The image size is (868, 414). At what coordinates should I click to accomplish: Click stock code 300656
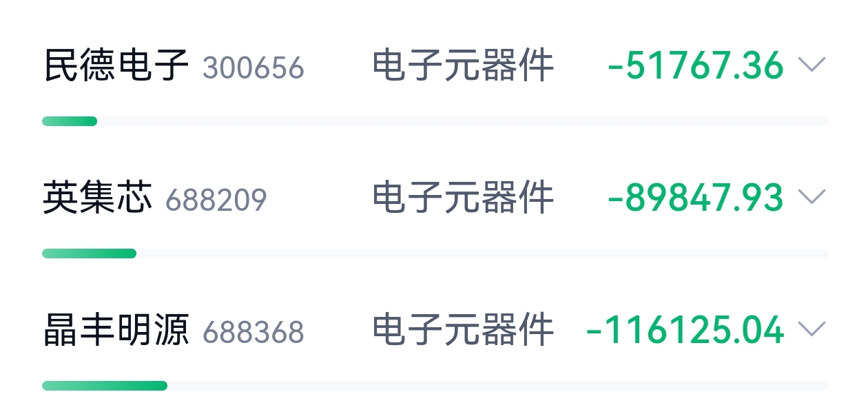[254, 68]
